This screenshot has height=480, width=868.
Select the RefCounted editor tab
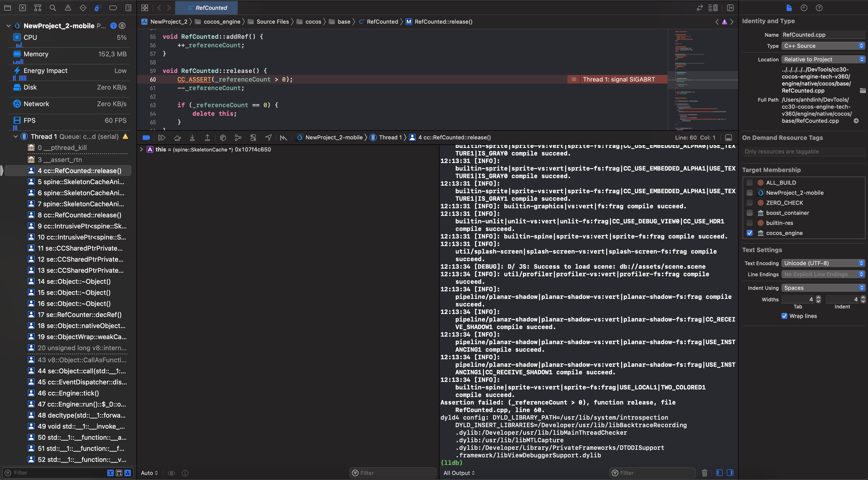point(207,8)
